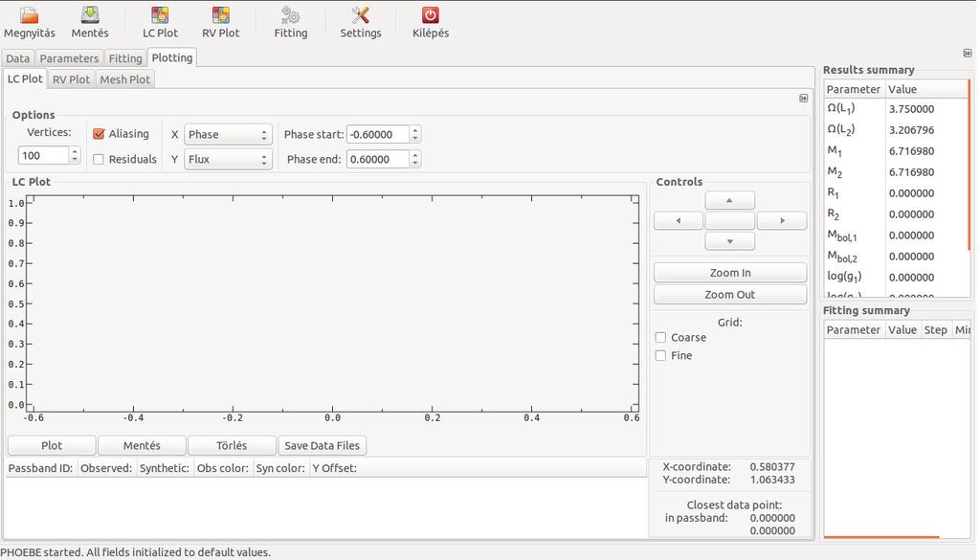Switch to the Fitting tab

click(x=125, y=58)
